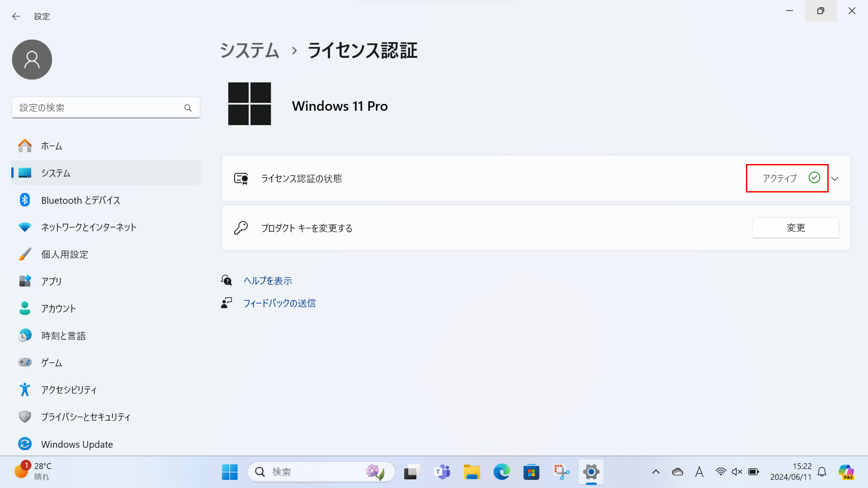Open File Explorer from taskbar
Viewport: 868px width, 488px height.
(x=472, y=472)
